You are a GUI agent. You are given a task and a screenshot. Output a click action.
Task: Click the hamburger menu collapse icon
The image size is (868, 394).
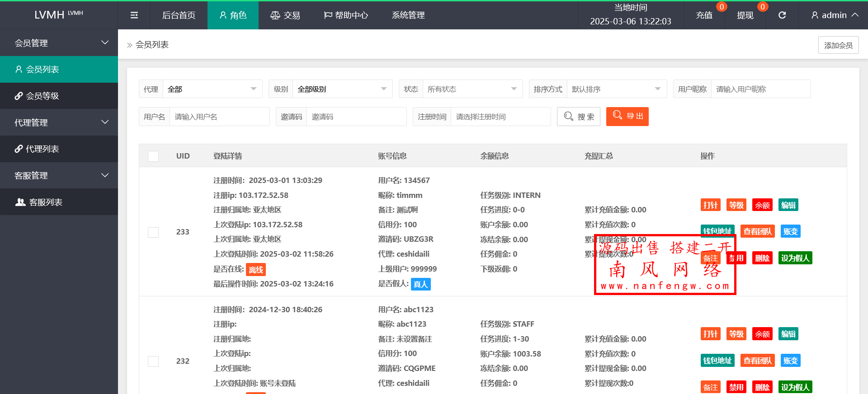coord(134,15)
